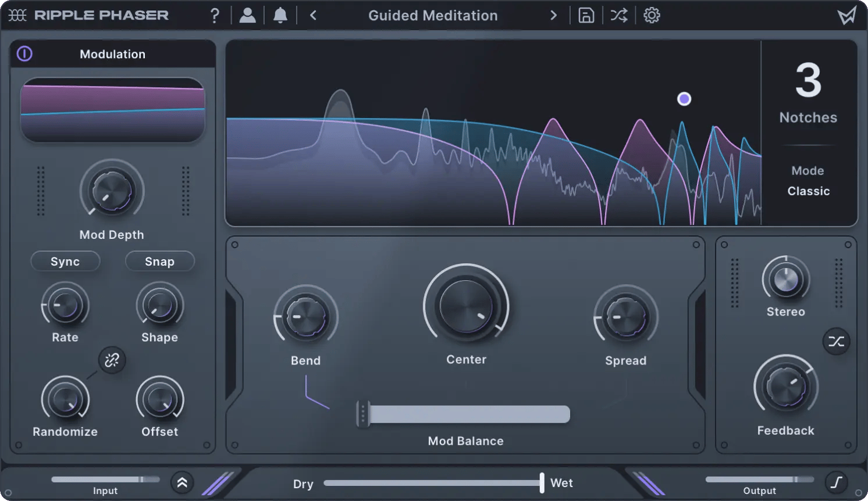Click the Offset knob
Image resolution: width=868 pixels, height=501 pixels.
pos(159,399)
